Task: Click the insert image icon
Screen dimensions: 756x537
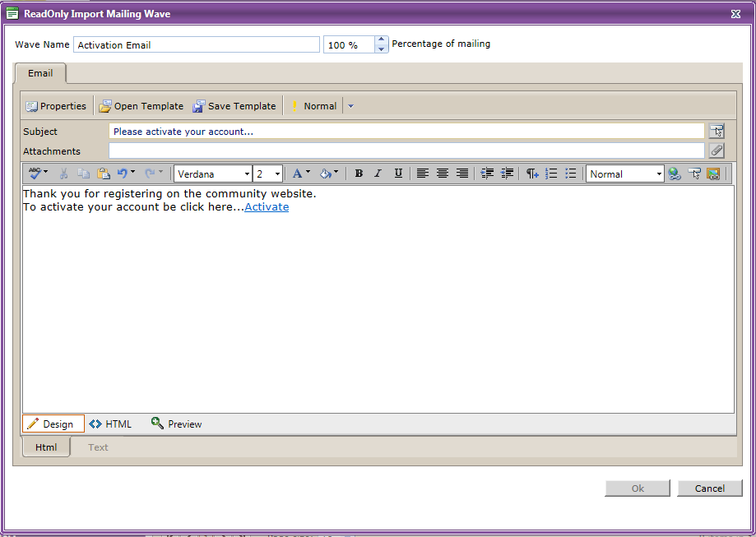Action: tap(713, 174)
